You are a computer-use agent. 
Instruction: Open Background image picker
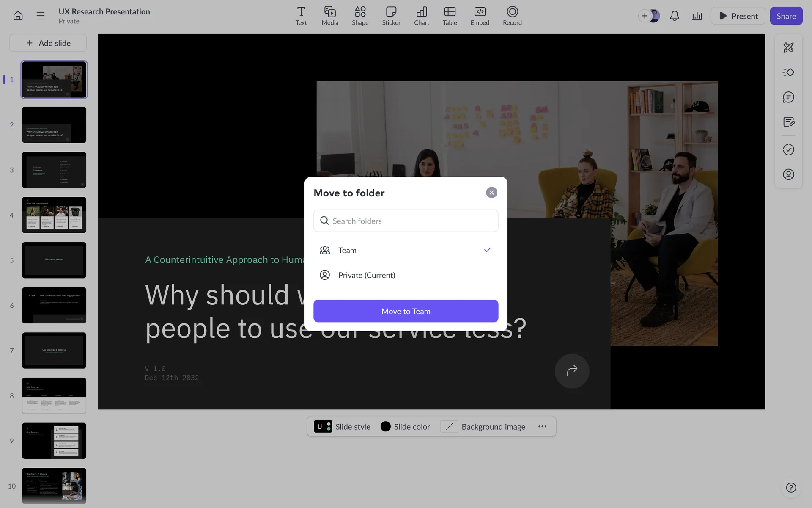click(x=483, y=427)
